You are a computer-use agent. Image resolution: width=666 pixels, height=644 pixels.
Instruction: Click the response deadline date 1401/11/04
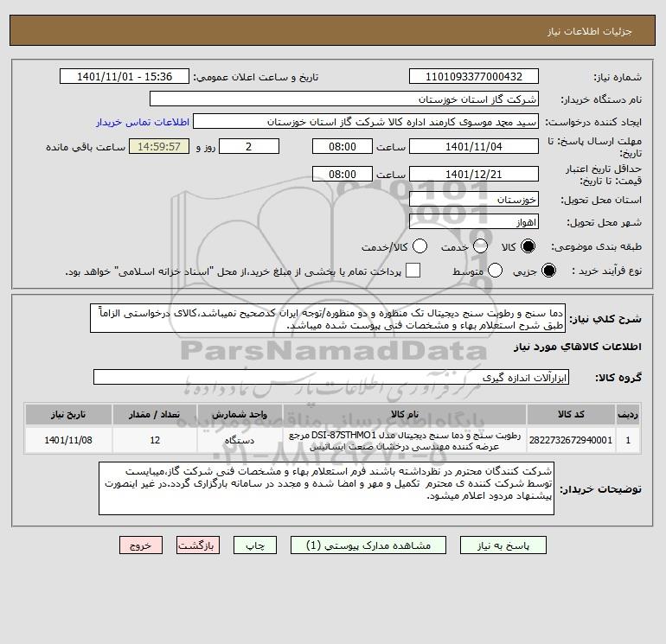pos(474,146)
